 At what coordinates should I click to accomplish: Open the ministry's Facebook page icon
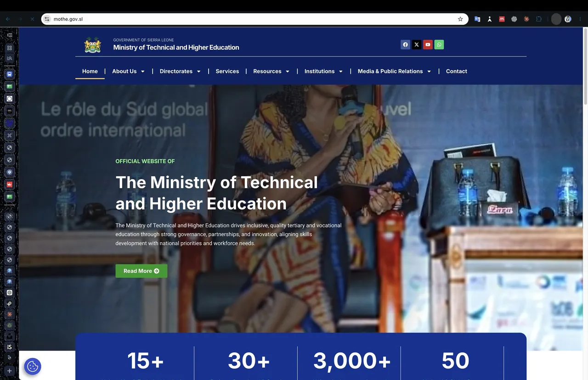405,45
